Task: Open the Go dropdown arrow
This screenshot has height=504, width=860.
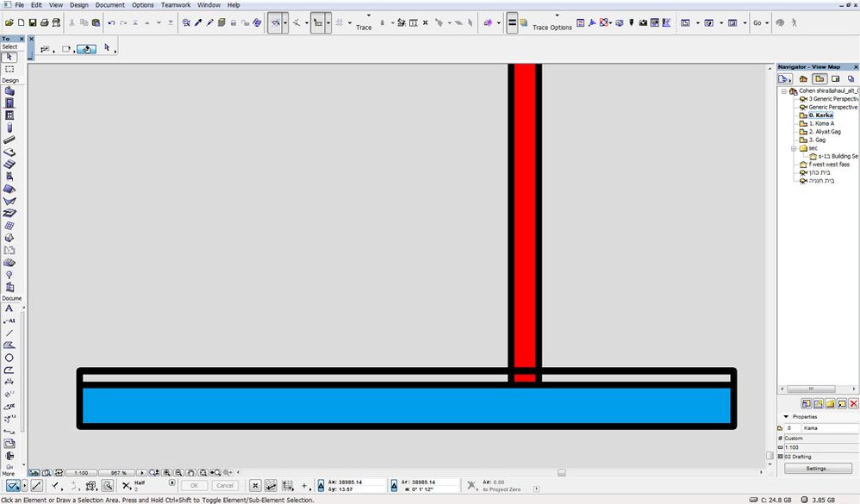Action: pos(767,23)
